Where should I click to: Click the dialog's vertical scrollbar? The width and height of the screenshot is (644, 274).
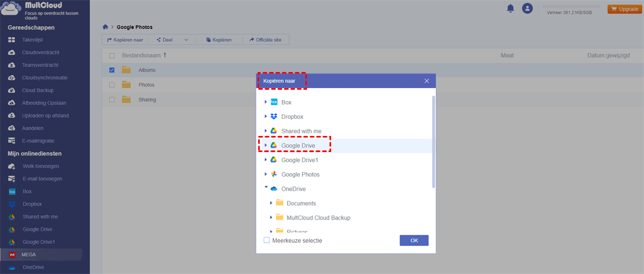433,142
